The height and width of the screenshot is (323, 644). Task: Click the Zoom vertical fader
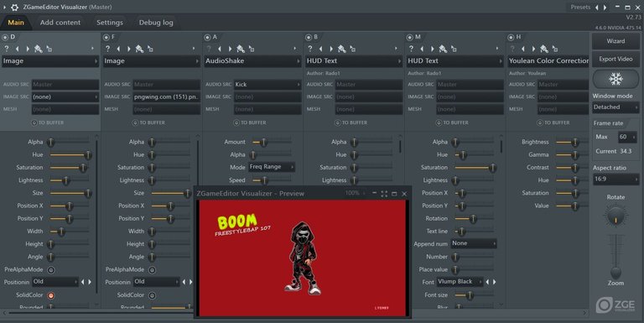coord(615,258)
